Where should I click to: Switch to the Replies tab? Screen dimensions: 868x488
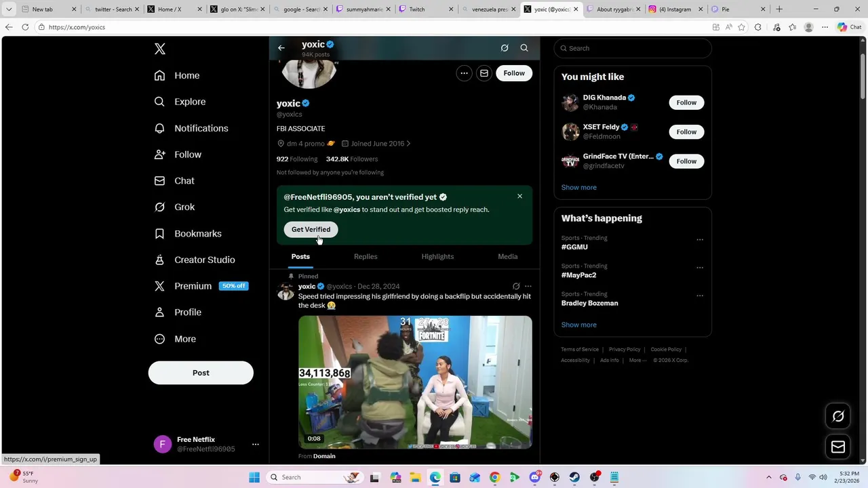(x=366, y=257)
